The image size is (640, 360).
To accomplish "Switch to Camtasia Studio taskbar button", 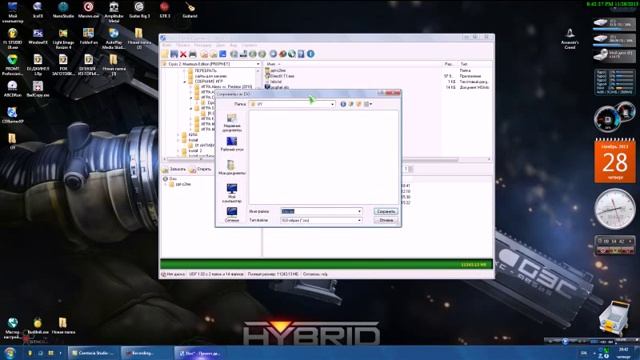I will pos(93,353).
